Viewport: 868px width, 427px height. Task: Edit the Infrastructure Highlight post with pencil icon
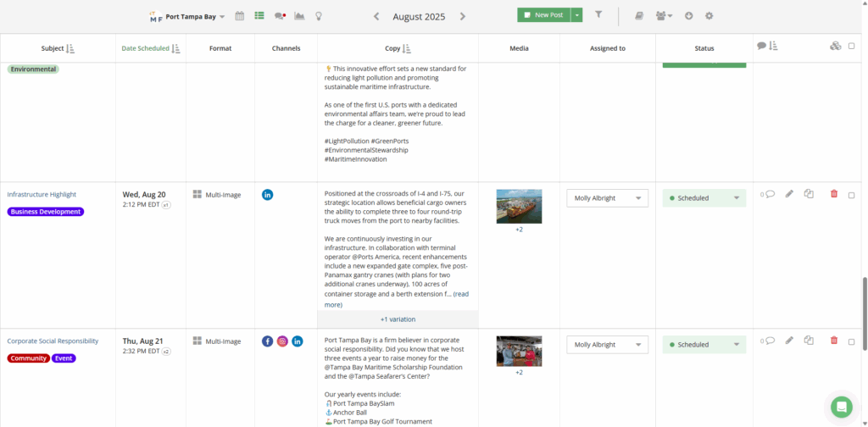[x=789, y=195]
